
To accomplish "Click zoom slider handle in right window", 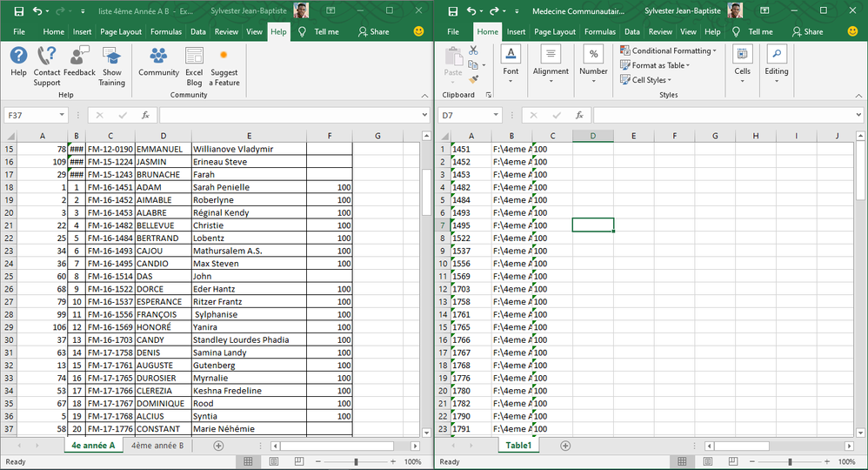I will click(790, 461).
